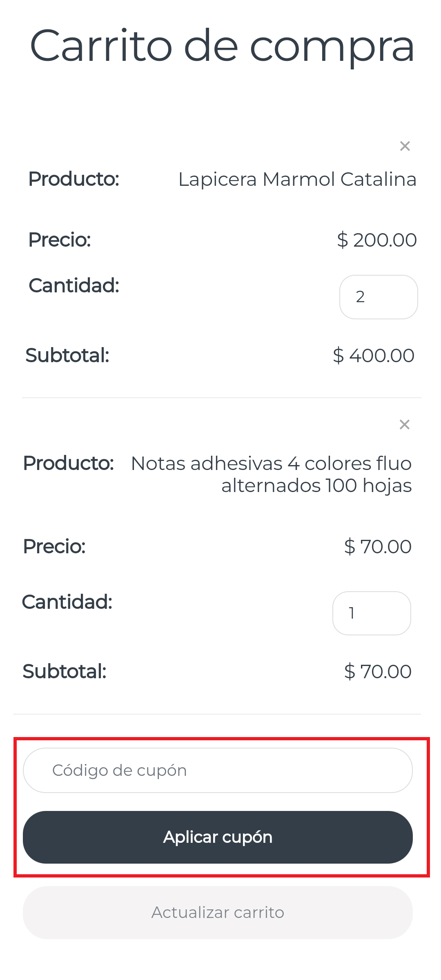
Task: Open Notas adhesivas 4 colores fluo link
Action: (271, 474)
